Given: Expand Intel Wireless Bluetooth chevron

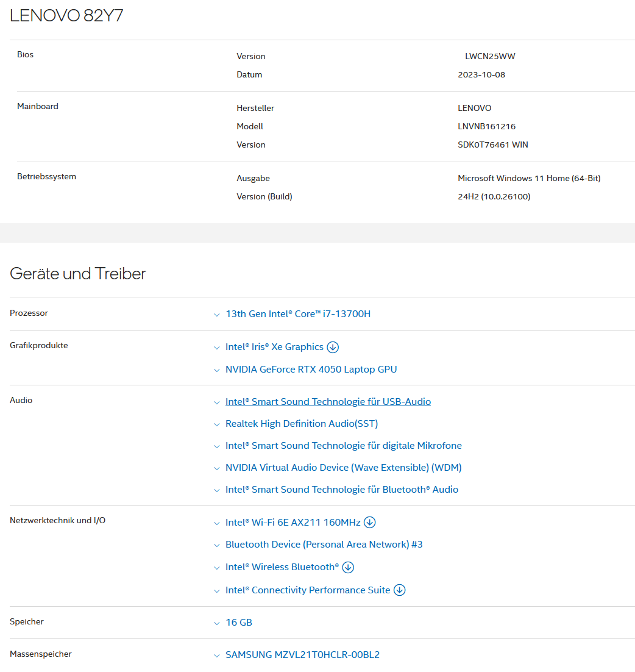Looking at the screenshot, I should (217, 568).
